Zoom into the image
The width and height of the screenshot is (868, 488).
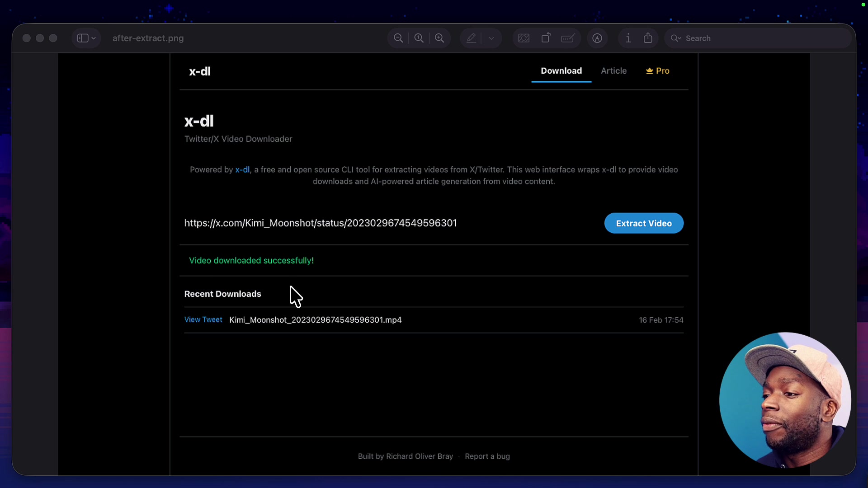pos(440,38)
